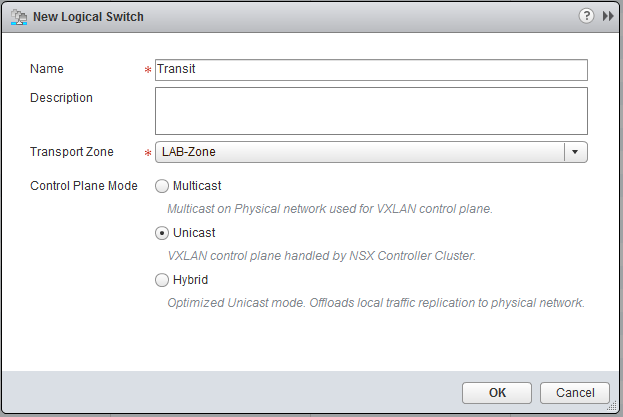Click the Name field containing Transit
The width and height of the screenshot is (623, 417).
coord(370,70)
